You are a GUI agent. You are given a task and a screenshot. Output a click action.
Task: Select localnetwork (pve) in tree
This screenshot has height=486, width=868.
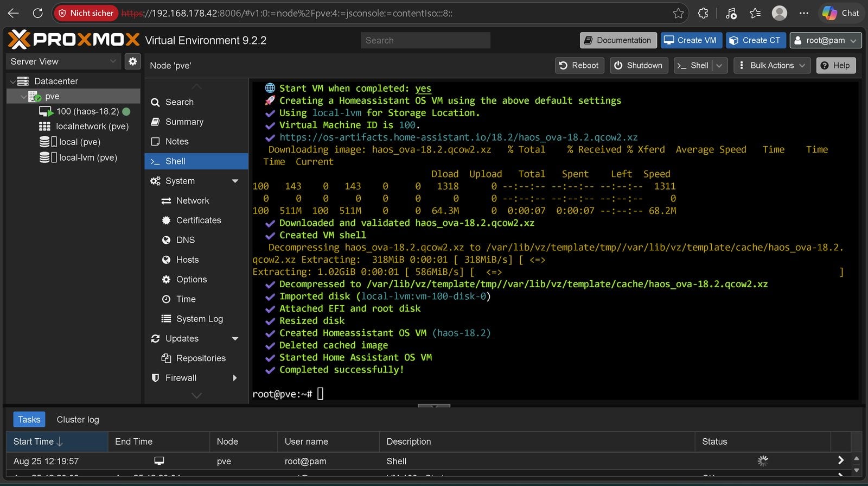[x=92, y=127]
